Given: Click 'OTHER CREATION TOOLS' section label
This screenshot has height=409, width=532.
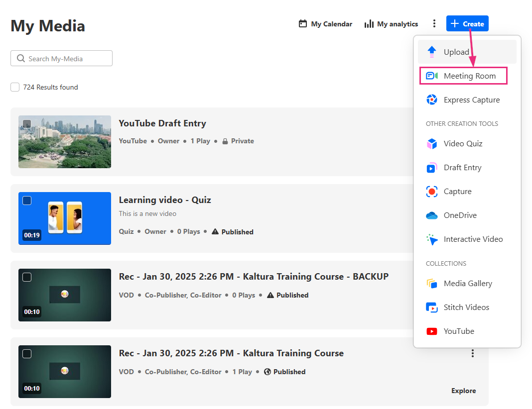Looking at the screenshot, I should coord(462,124).
